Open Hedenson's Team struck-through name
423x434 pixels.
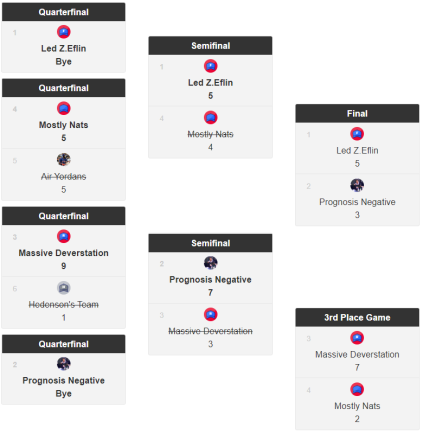pyautogui.click(x=64, y=305)
